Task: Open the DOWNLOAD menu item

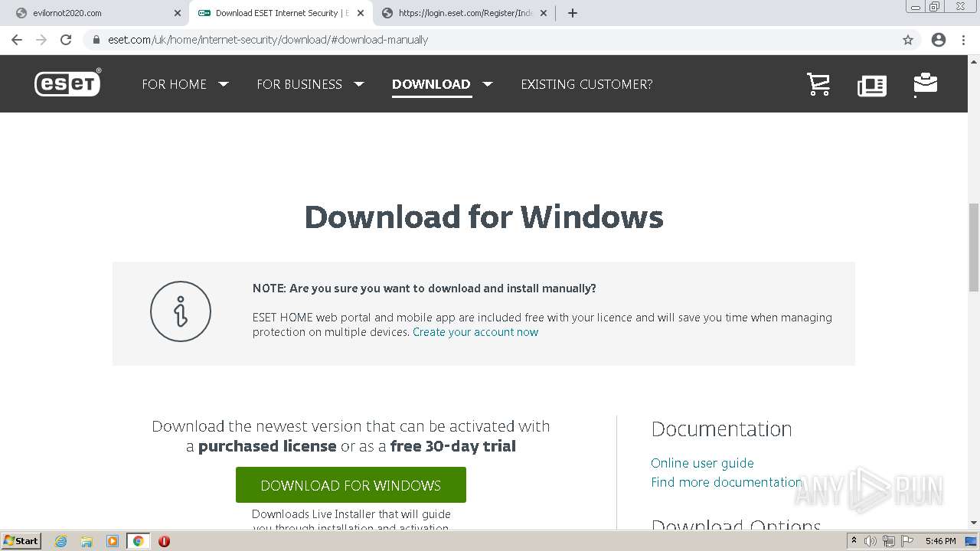Action: (431, 84)
